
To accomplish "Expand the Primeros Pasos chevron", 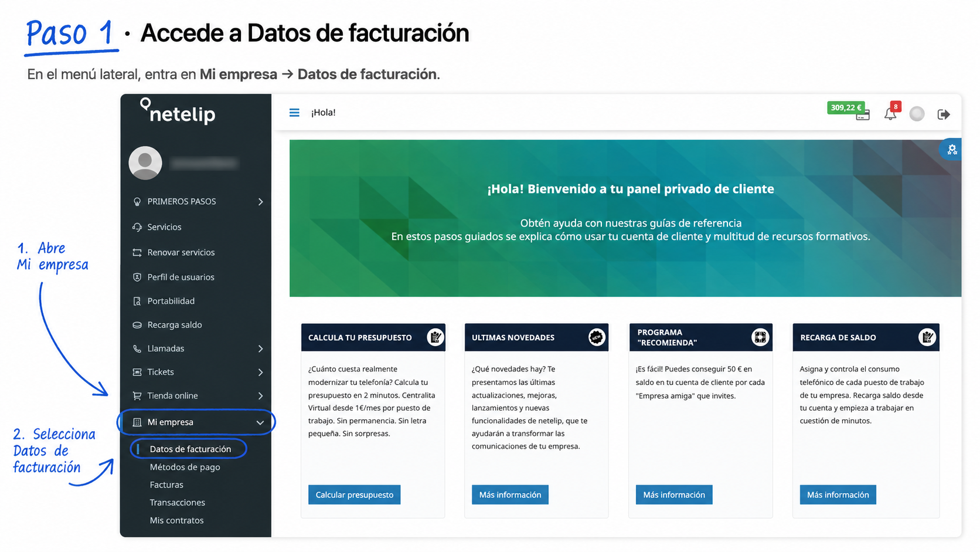I will click(261, 202).
